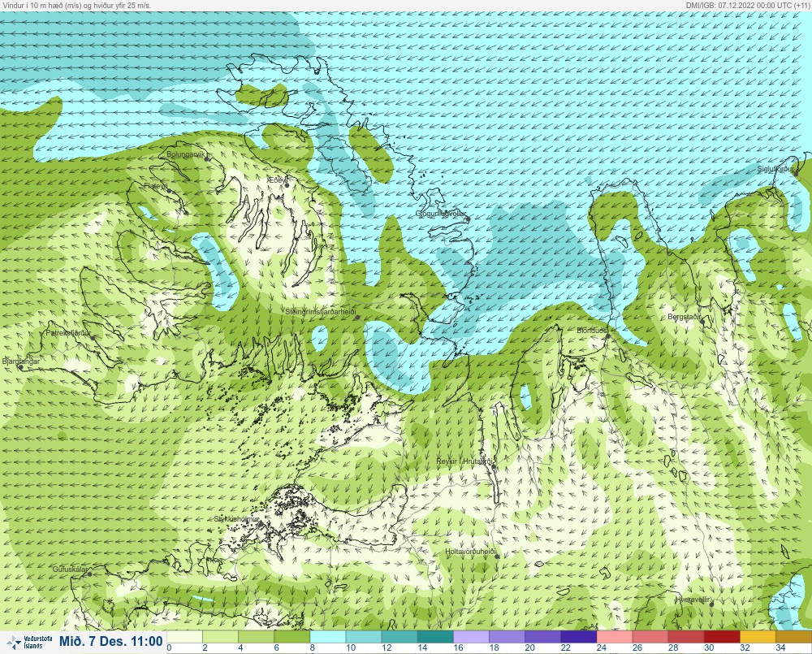
Task: Select the Æðey station label
Action: pyautogui.click(x=275, y=180)
